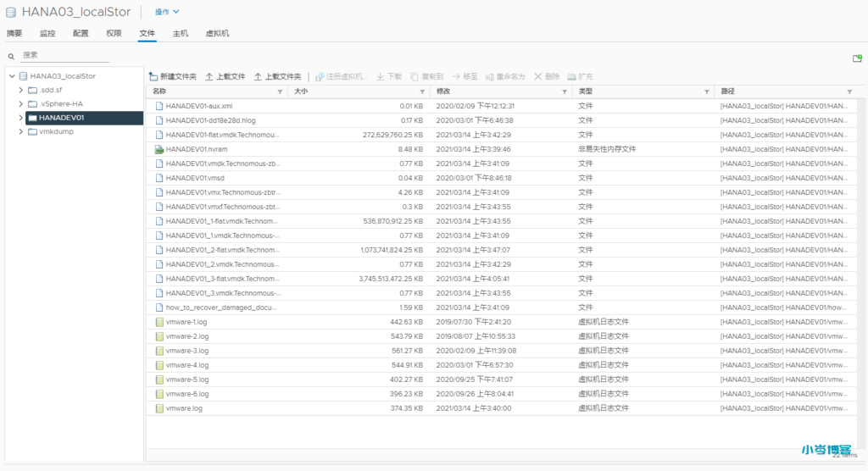Select the .vSphere-HA folder in tree
The width and height of the screenshot is (868, 471).
point(61,104)
